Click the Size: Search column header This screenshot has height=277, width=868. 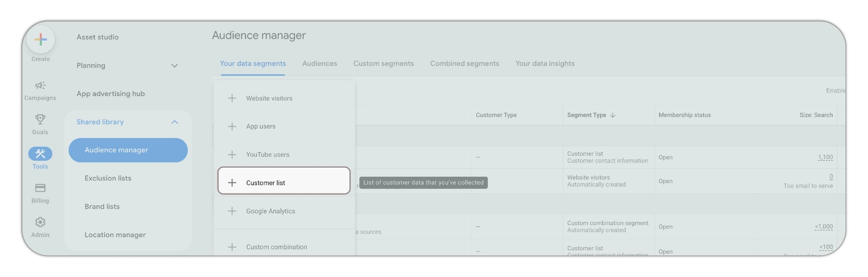816,115
